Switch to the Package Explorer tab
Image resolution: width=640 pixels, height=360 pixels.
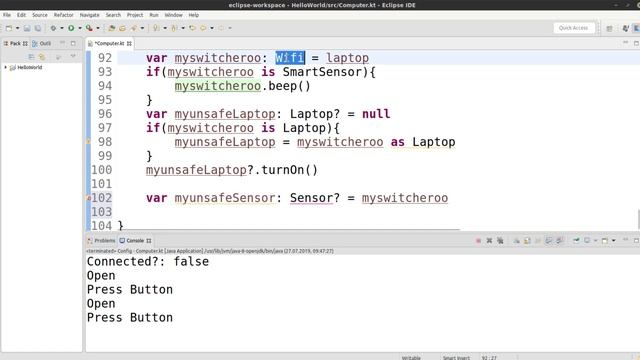click(x=16, y=43)
